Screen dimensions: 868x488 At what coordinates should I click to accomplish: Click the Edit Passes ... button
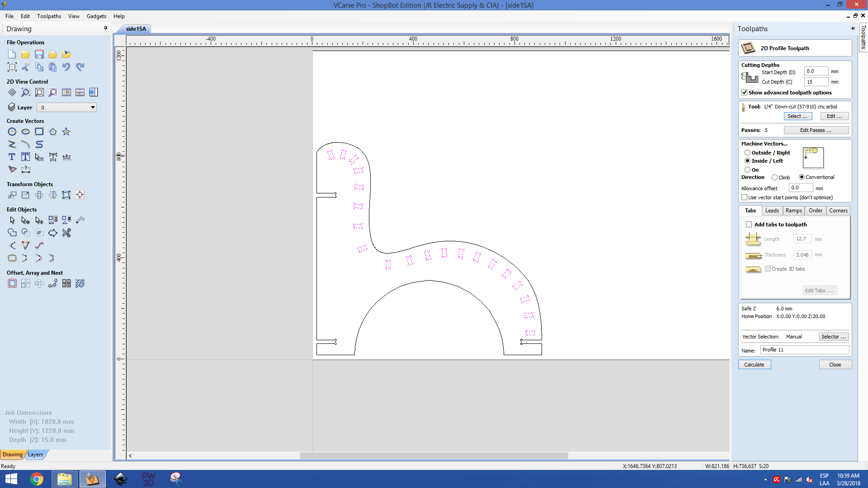pos(816,130)
